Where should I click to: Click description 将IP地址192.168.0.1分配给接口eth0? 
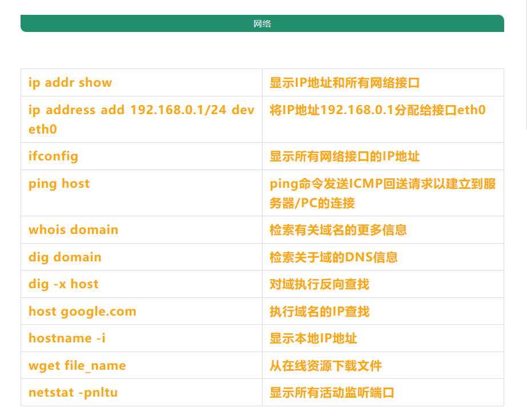377,110
